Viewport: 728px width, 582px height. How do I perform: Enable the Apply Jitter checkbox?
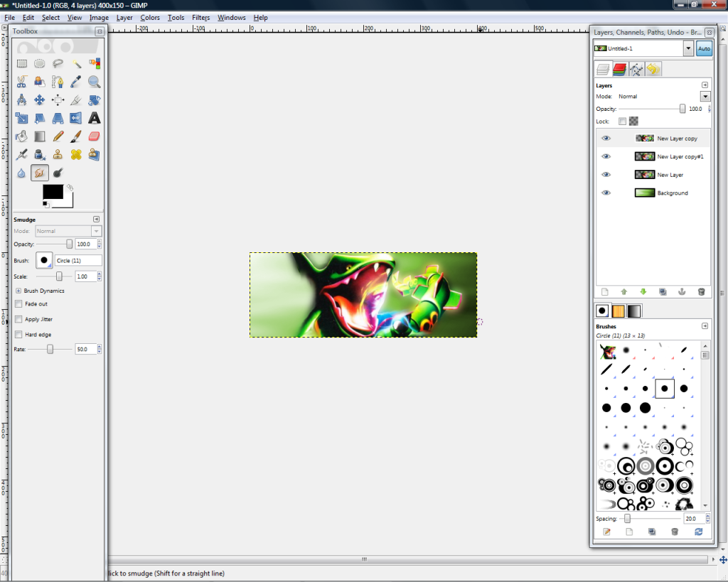[x=18, y=319]
